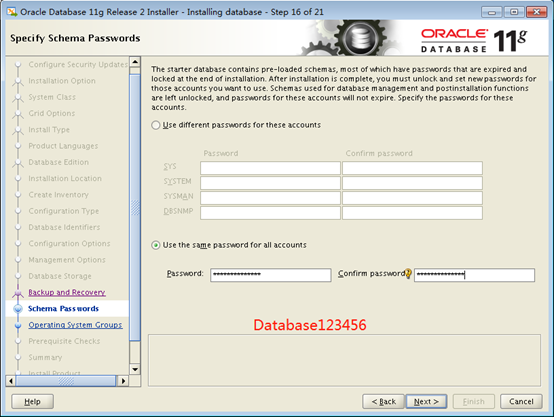Click the password warning hint icon
The width and height of the screenshot is (554, 417).
[408, 274]
